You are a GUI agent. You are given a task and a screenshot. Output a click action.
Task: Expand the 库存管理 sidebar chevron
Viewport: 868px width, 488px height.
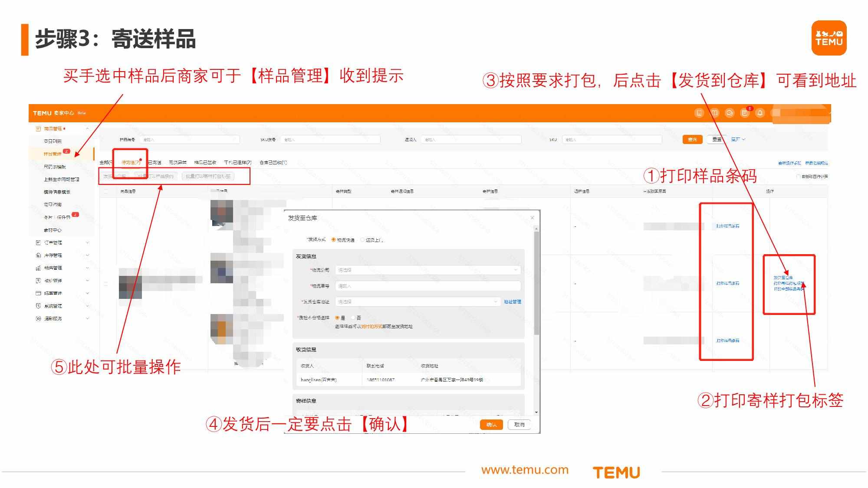(87, 255)
